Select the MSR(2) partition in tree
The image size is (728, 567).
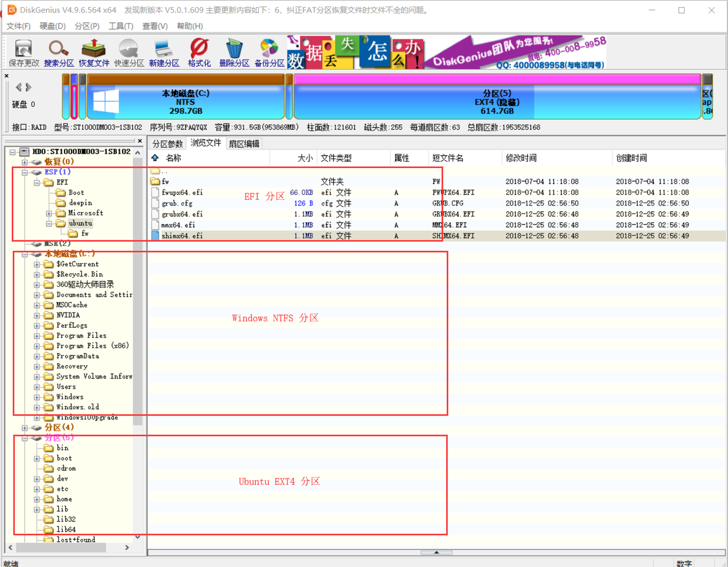coord(57,243)
